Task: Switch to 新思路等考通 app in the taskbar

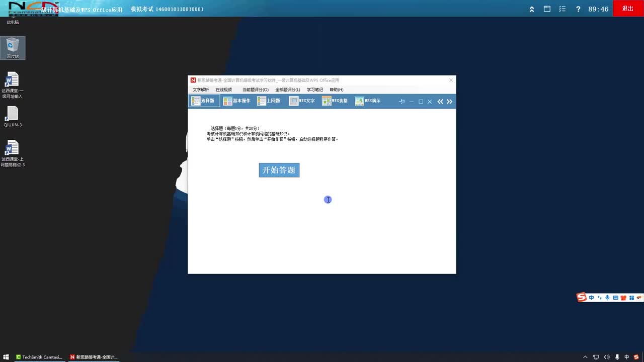Action: click(x=94, y=357)
